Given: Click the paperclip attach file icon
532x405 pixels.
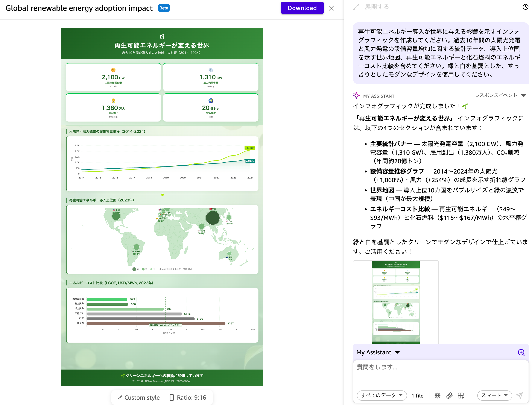Looking at the screenshot, I should click(449, 396).
